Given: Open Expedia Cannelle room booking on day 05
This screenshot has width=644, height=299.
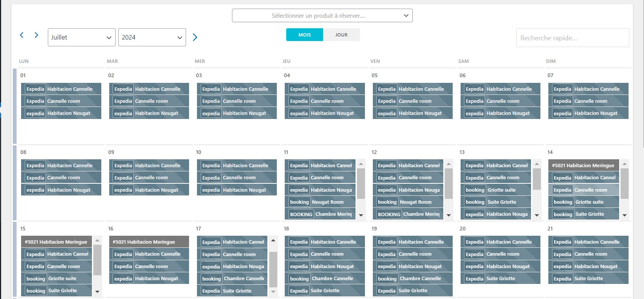Looking at the screenshot, I should (x=413, y=101).
